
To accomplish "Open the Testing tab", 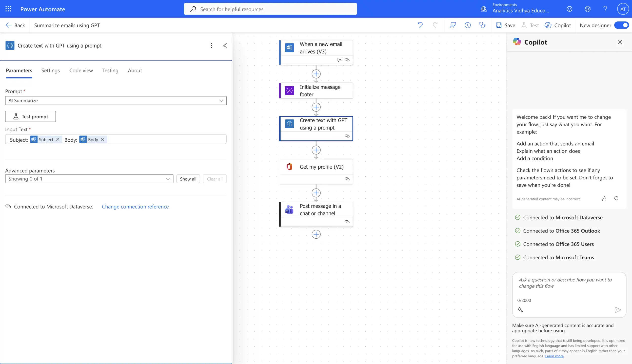I will click(110, 70).
